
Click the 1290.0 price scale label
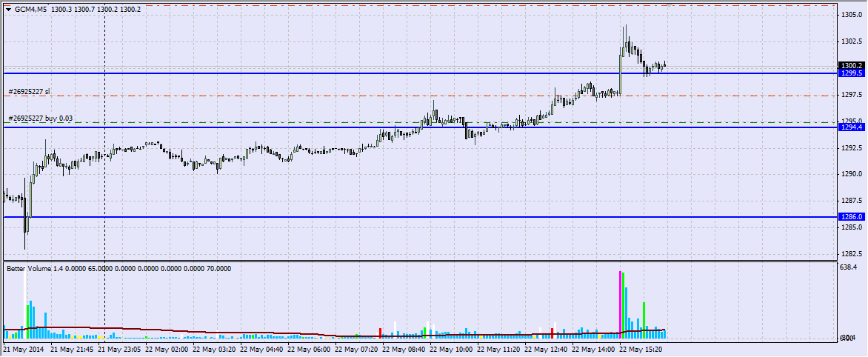[x=852, y=174]
